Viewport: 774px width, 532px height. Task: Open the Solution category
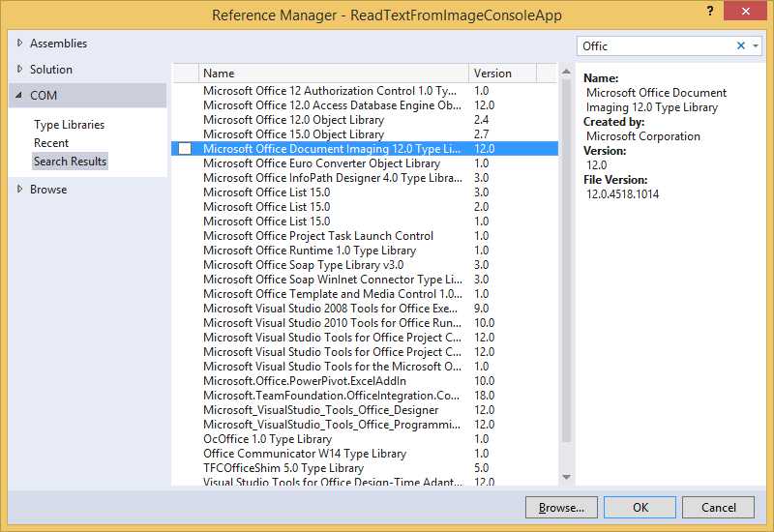(x=51, y=70)
